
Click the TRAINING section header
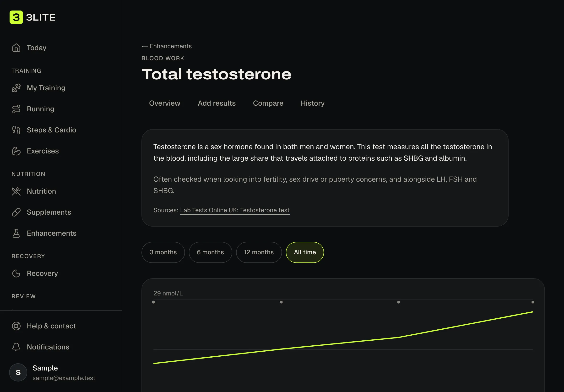coord(26,71)
